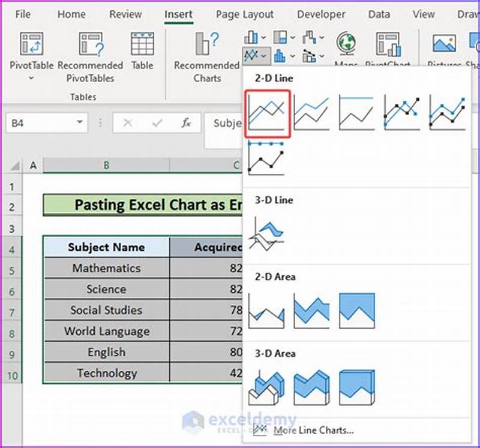Open the Data ribbon tab

[379, 14]
